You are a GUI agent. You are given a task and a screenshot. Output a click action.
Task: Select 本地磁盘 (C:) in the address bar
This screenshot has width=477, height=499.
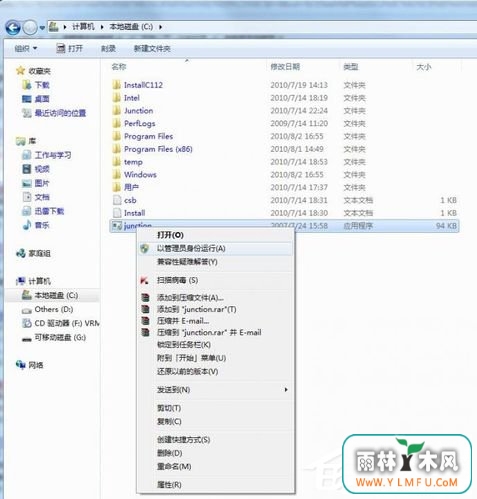point(131,27)
